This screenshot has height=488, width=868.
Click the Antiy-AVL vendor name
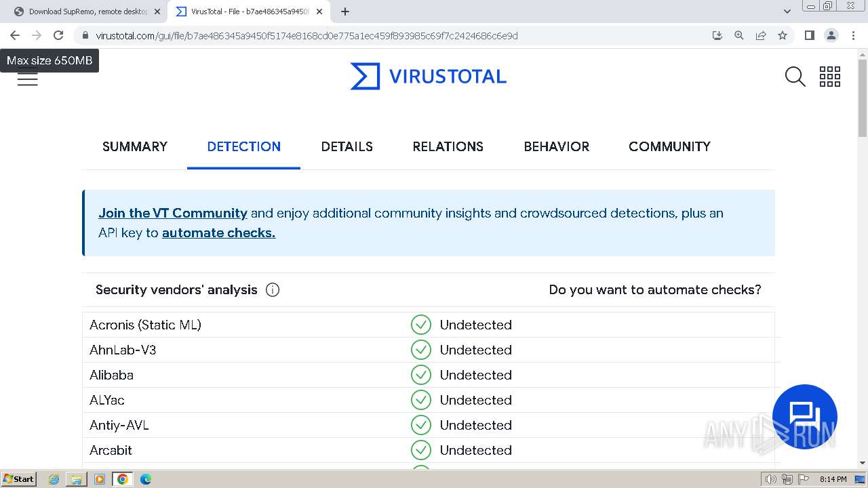coord(119,425)
